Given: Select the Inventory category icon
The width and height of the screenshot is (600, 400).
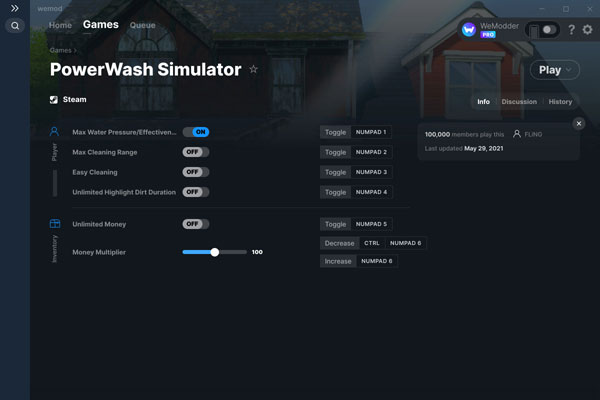Looking at the screenshot, I should [55, 224].
